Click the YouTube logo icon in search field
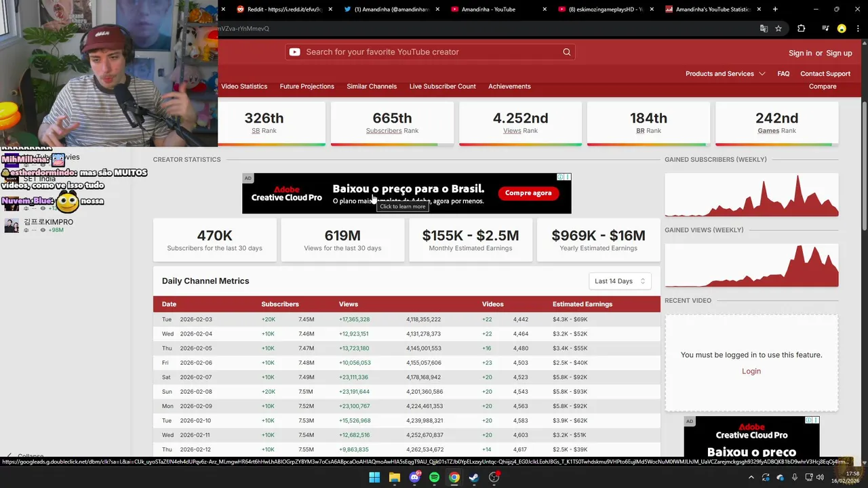This screenshot has height=488, width=868. pos(295,52)
